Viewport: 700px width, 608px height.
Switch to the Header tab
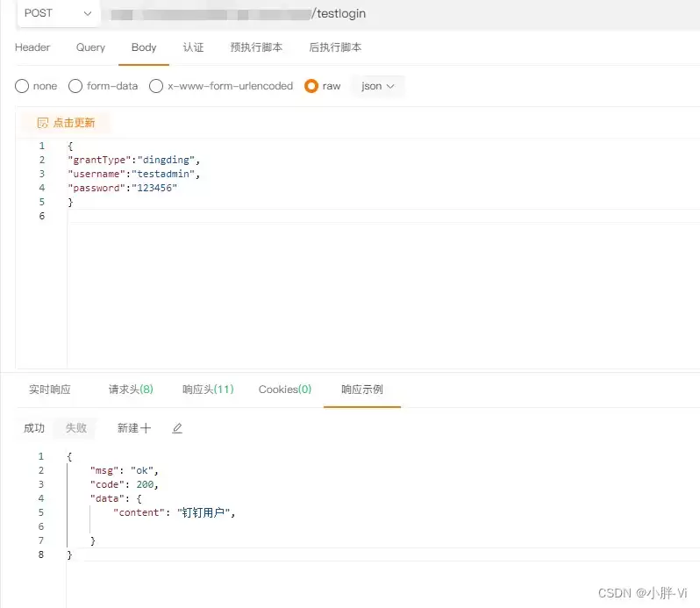[x=32, y=47]
